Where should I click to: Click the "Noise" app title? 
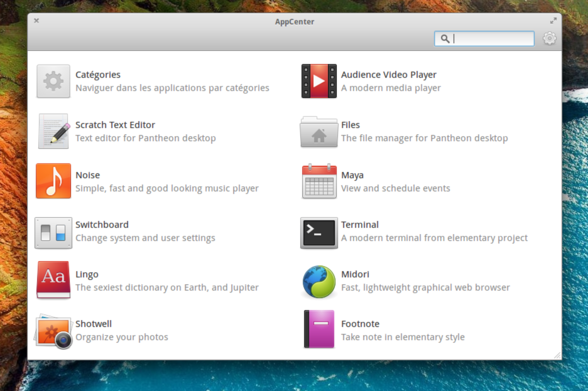(x=88, y=175)
